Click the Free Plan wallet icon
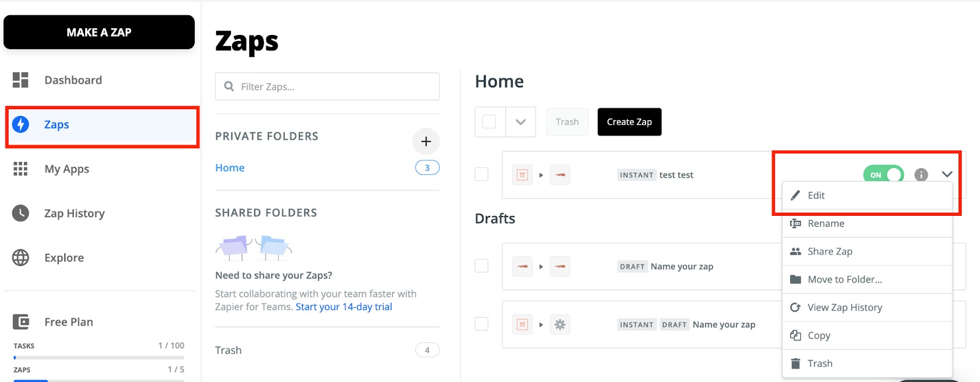The width and height of the screenshot is (980, 382). click(20, 322)
